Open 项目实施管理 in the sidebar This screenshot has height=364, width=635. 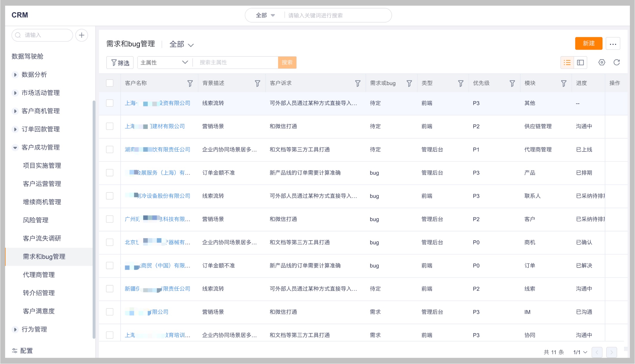42,166
